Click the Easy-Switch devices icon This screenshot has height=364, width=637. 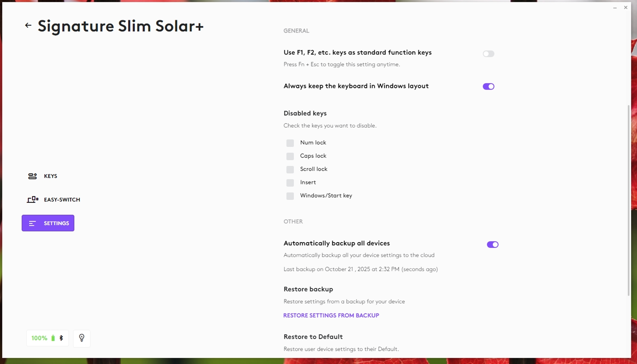pyautogui.click(x=32, y=200)
